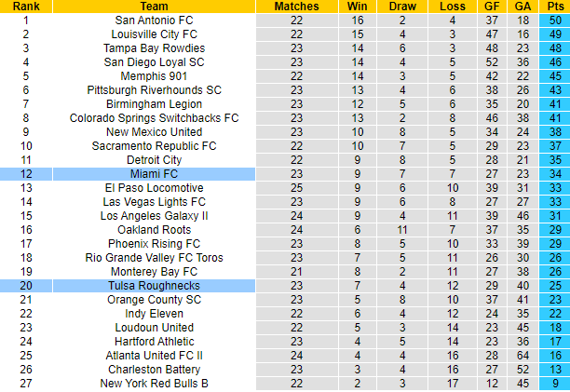Click the GF column header
Viewport: 570px width, 392px height.
[493, 7]
